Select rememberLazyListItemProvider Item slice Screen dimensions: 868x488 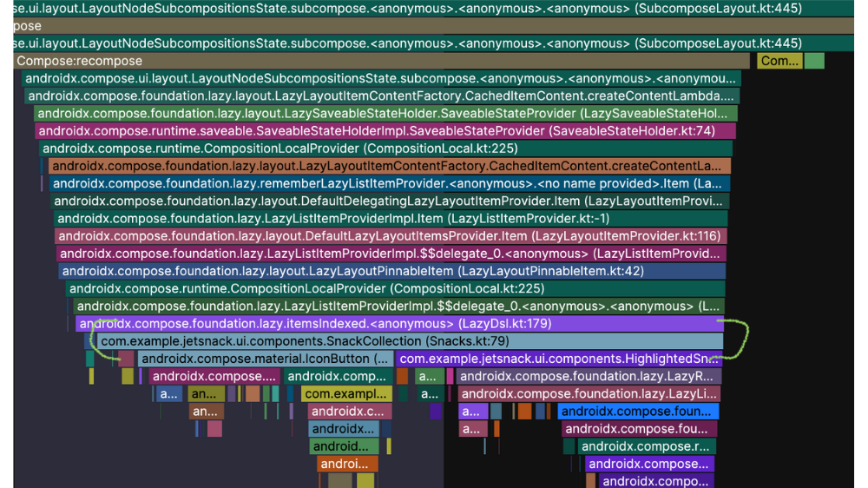pos(390,183)
